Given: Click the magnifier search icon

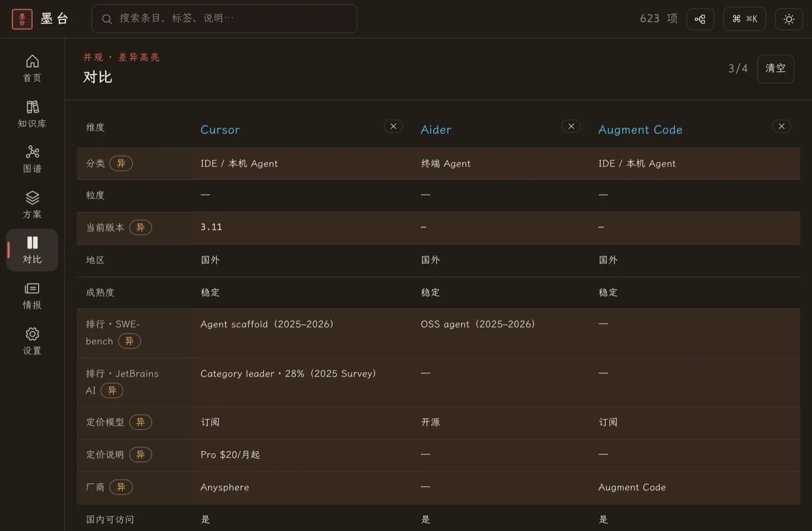Looking at the screenshot, I should (x=107, y=19).
